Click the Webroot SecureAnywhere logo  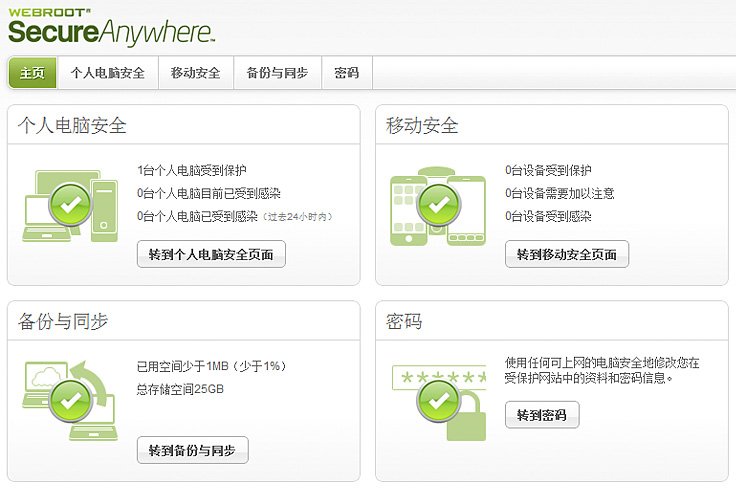pos(112,27)
